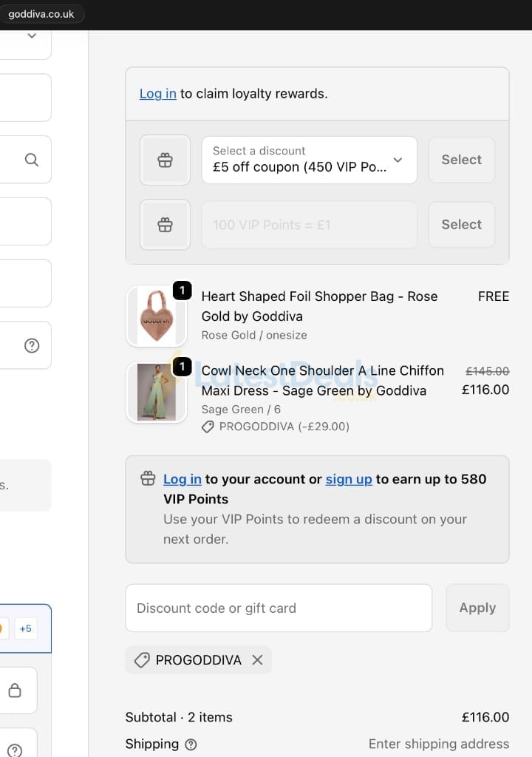The height and width of the screenshot is (757, 532).
Task: Click the gift icon beside 100 VIP Points
Action: (165, 225)
